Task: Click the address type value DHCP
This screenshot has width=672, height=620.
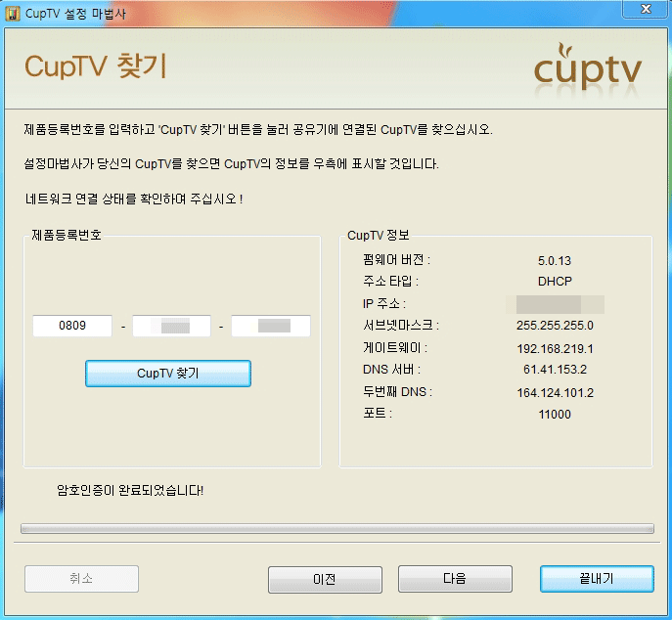Action: (555, 281)
